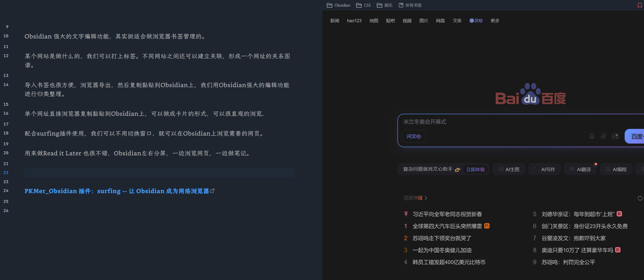Open the CSS bookmark folder
The height and width of the screenshot is (280, 644).
[363, 5]
